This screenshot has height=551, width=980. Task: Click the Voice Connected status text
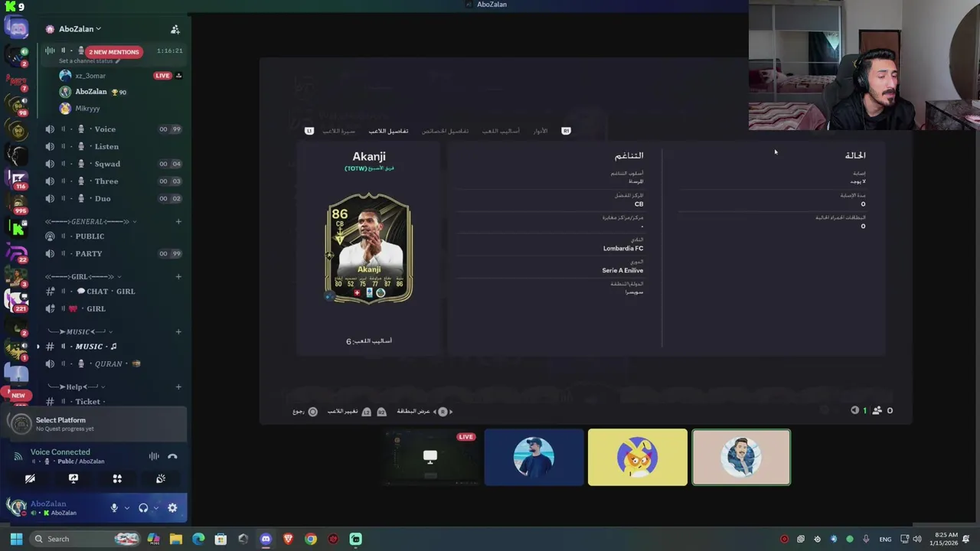pos(60,452)
